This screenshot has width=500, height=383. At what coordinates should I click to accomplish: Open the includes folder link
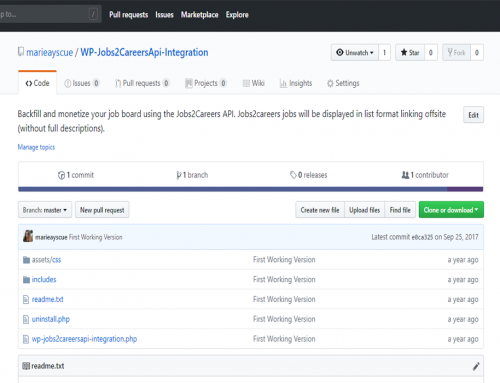pyautogui.click(x=44, y=279)
